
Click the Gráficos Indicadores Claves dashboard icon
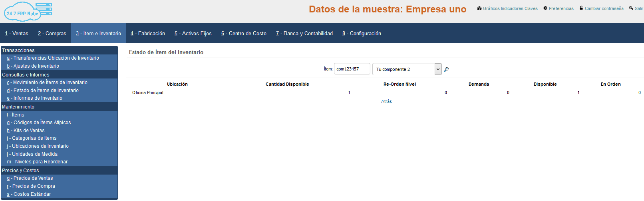[x=479, y=8]
